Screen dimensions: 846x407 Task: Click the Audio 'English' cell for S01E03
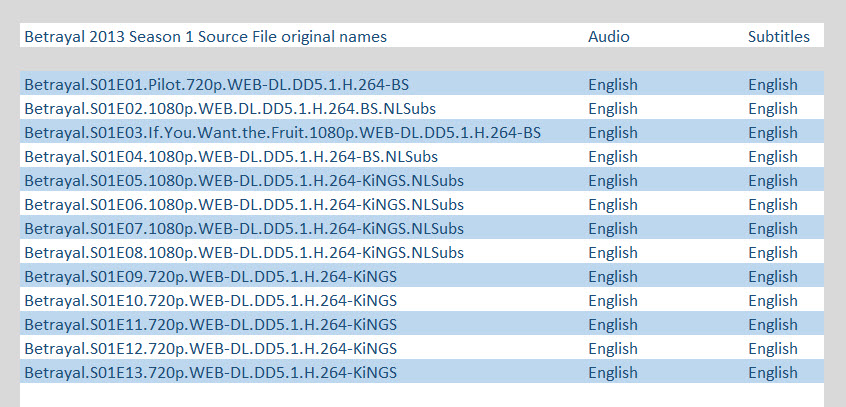(x=613, y=133)
